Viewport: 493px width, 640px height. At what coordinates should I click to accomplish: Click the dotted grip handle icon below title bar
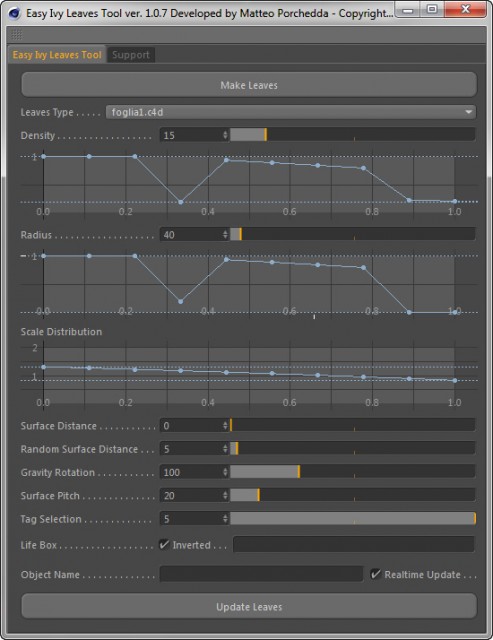[x=17, y=35]
